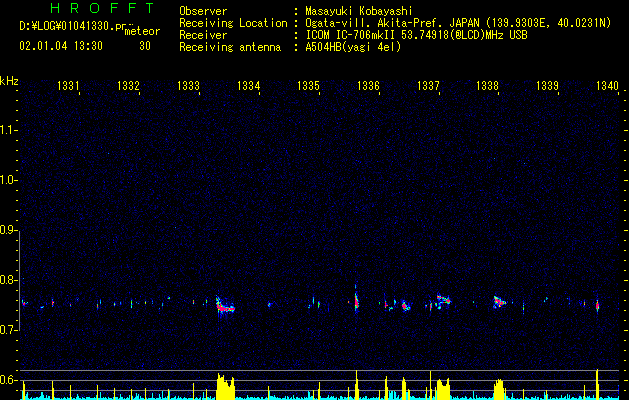Click the ICOM IC-706mkII receiver value

pyautogui.click(x=416, y=35)
